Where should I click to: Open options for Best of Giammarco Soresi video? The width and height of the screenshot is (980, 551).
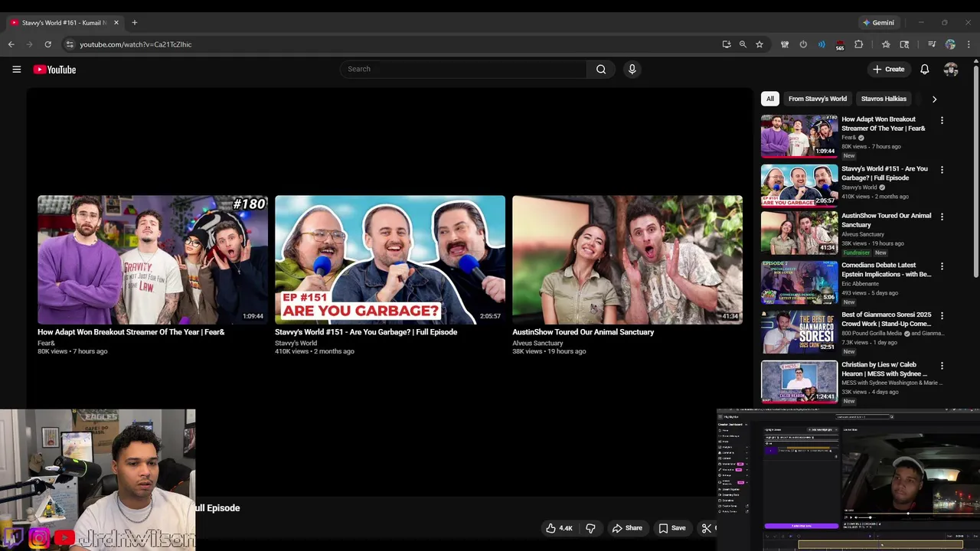point(942,315)
